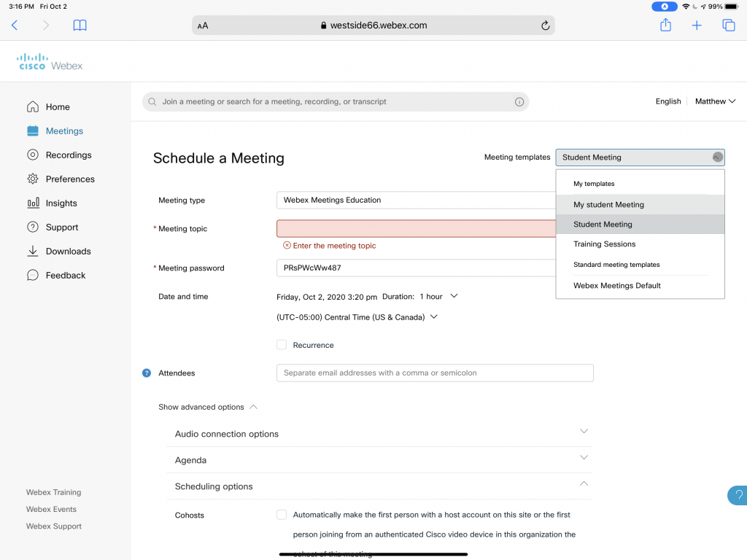Tap the AA reader text size button
Screen dimensions: 747x560
(203, 26)
